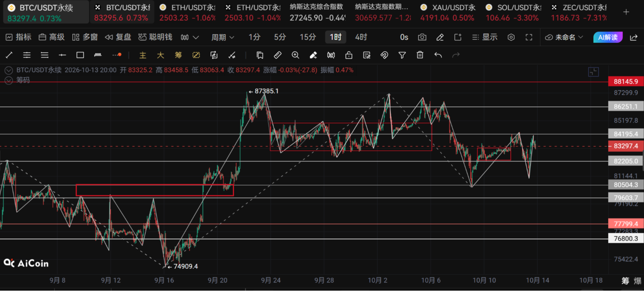Toggle the 主 main-force marker

143,55
